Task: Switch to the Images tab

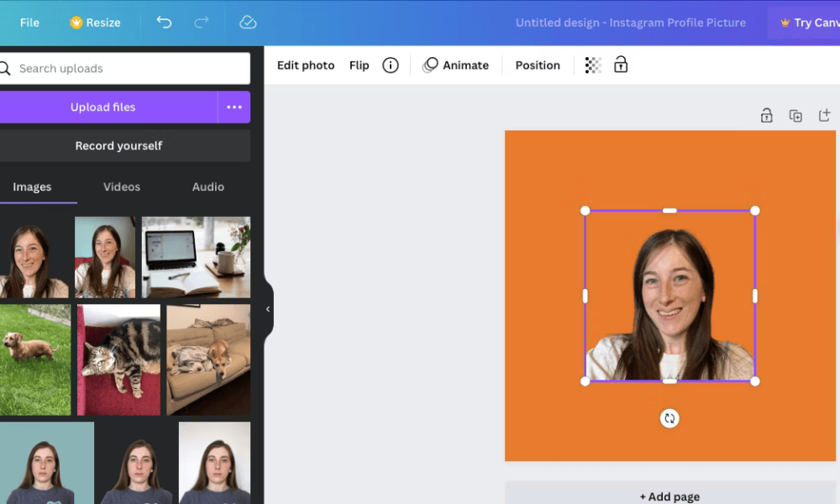Action: [x=32, y=187]
